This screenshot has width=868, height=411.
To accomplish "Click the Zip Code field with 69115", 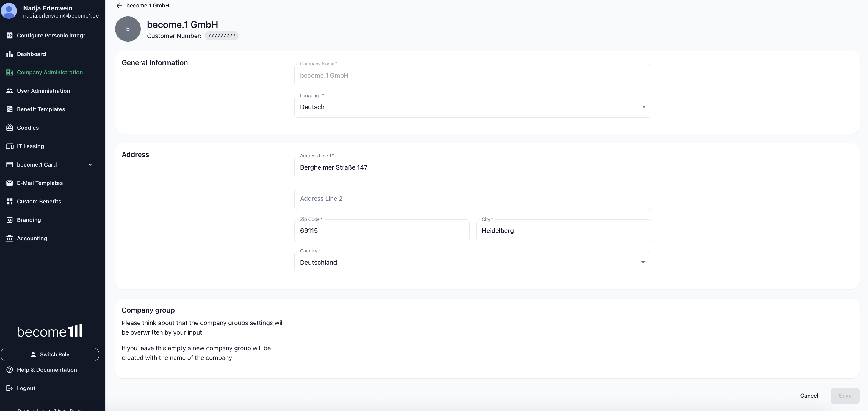I will [382, 230].
